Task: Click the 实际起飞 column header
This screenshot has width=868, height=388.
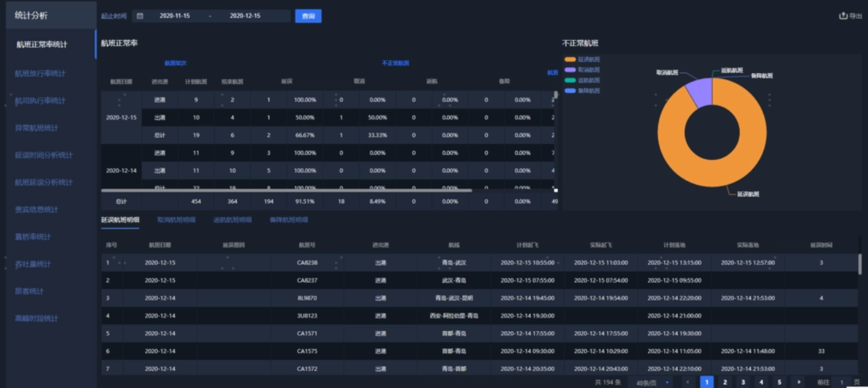Action: 601,245
